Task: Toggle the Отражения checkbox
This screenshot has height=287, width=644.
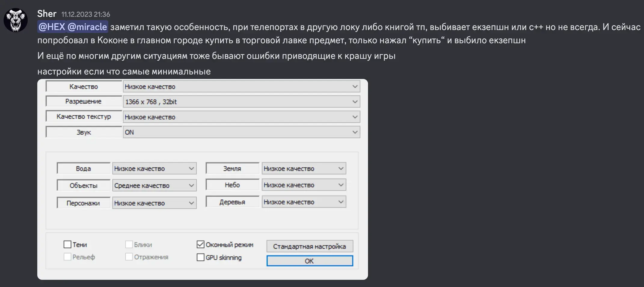Action: point(129,257)
